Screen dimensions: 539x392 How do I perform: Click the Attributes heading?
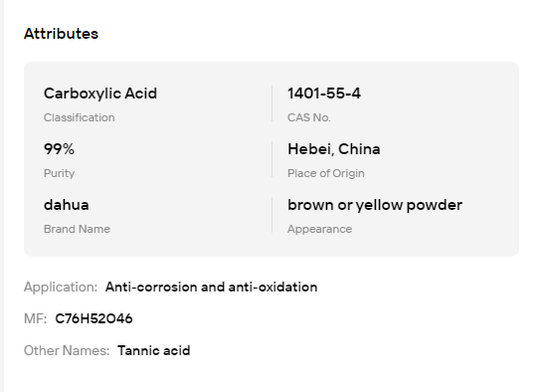pos(62,34)
